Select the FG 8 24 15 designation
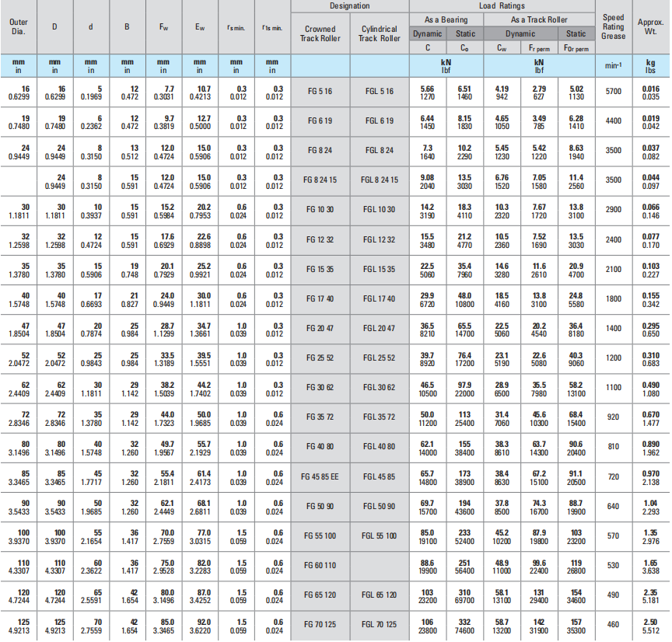 [319, 180]
